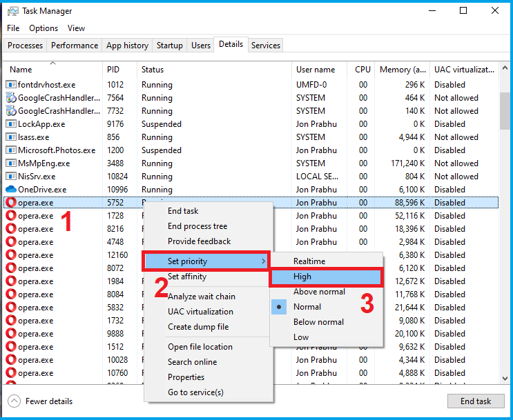This screenshot has height=420, width=513.
Task: Click the Opera icon for PID 1732
Action: click(x=11, y=320)
